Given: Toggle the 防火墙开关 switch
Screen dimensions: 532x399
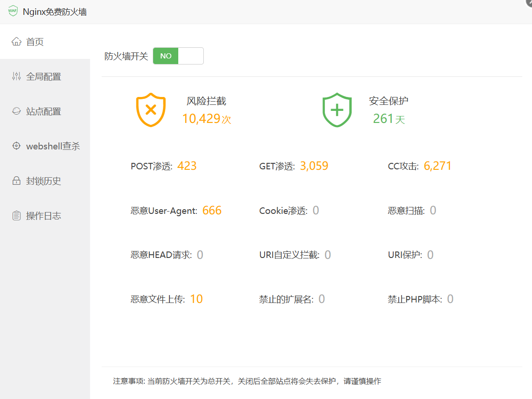Looking at the screenshot, I should click(x=178, y=56).
